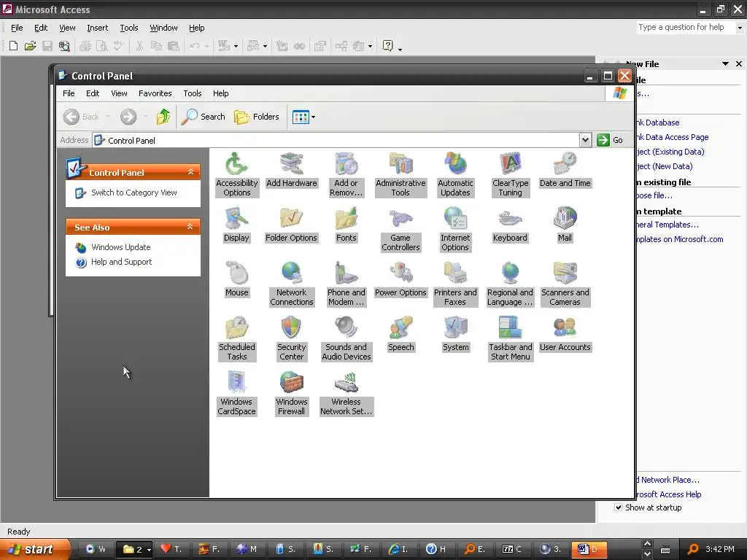
Task: Open the Display applet
Action: point(237,225)
